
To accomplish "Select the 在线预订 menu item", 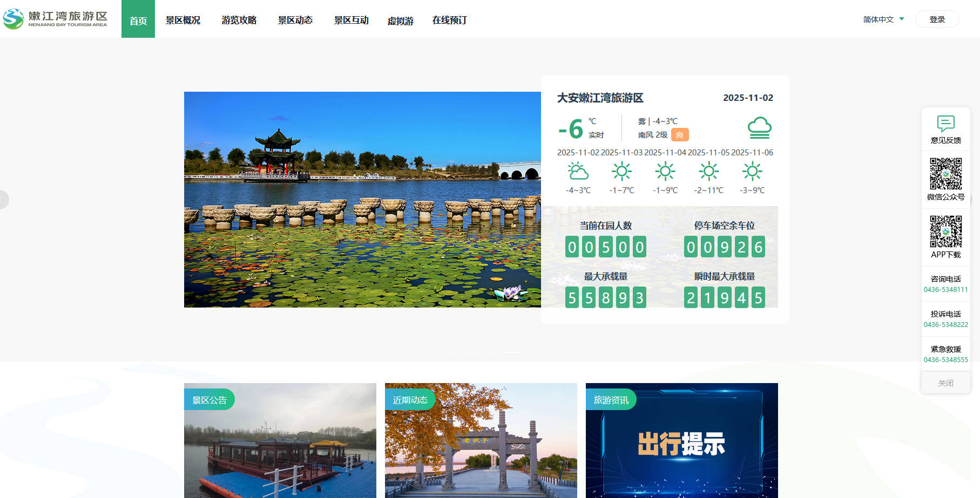I will pos(449,19).
